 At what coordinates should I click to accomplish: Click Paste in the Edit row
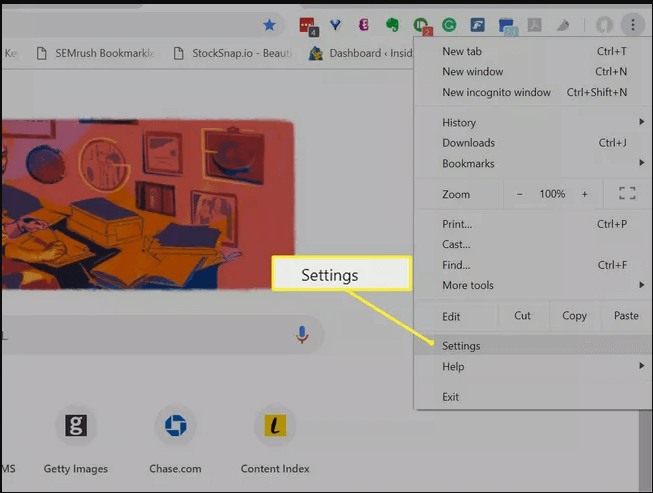626,316
